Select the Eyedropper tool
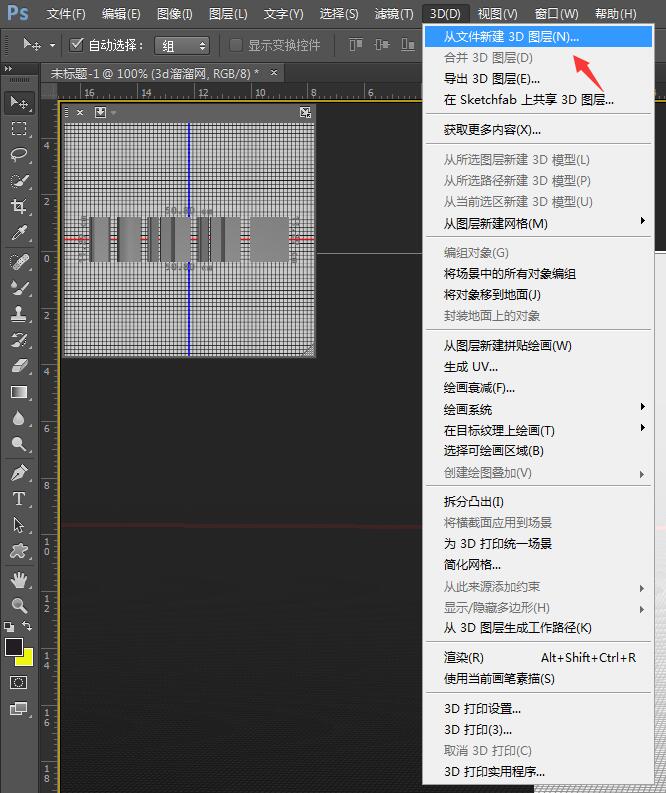This screenshot has width=666, height=793. coord(19,233)
